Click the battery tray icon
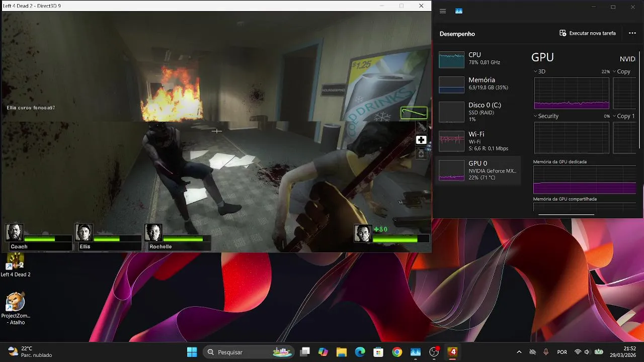The height and width of the screenshot is (362, 644). 599,352
